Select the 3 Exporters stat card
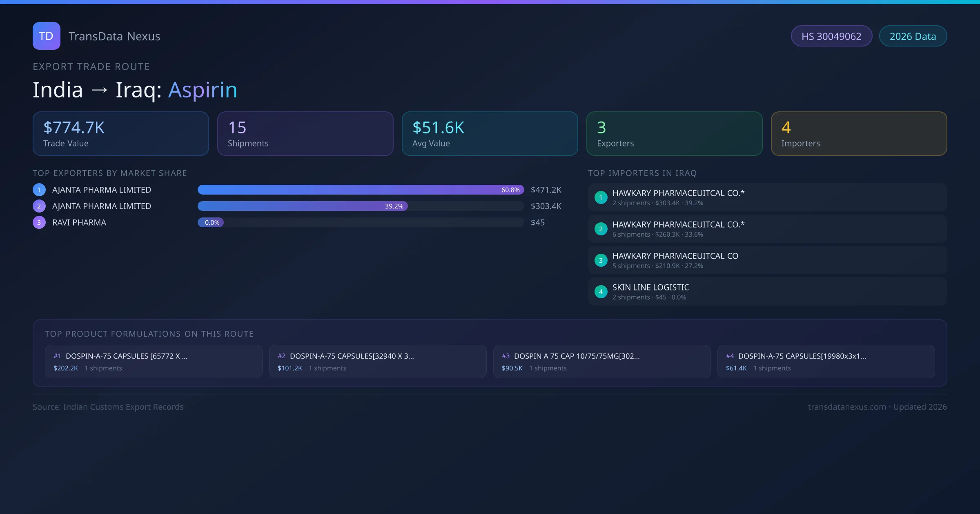This screenshot has width=980, height=514. 674,133
